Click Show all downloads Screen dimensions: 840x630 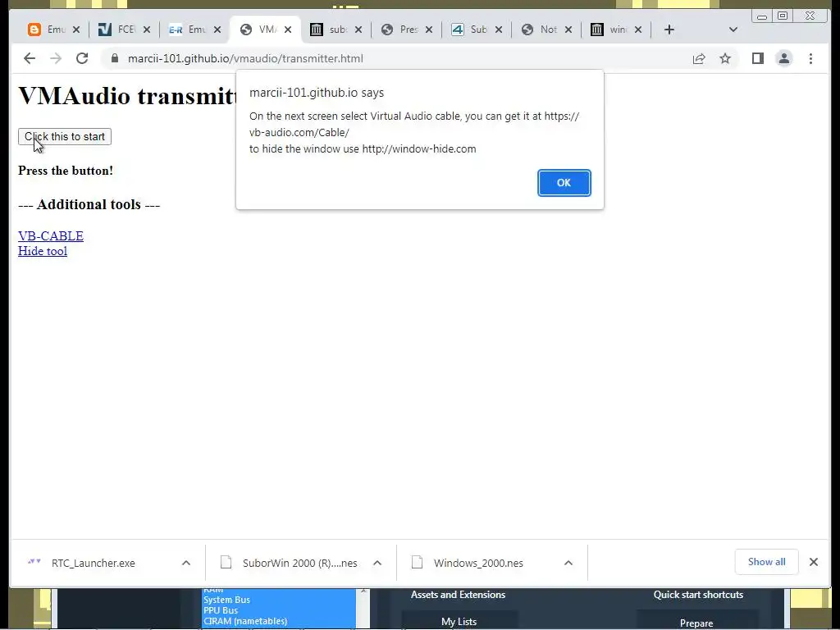(x=767, y=562)
